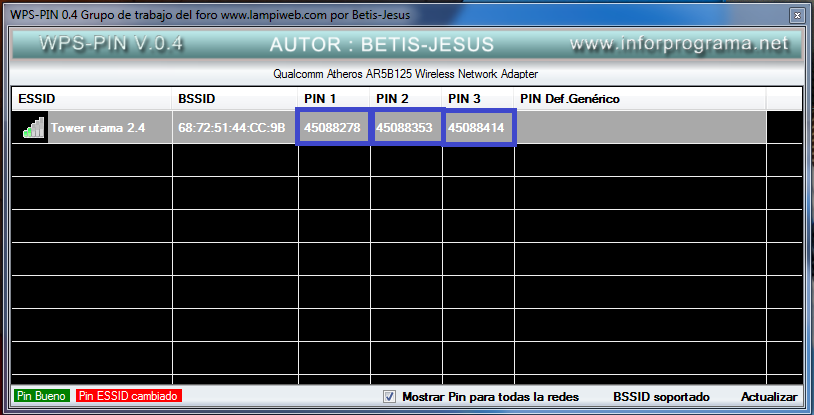Click the BSSID column header
The width and height of the screenshot is (814, 415).
tap(235, 99)
